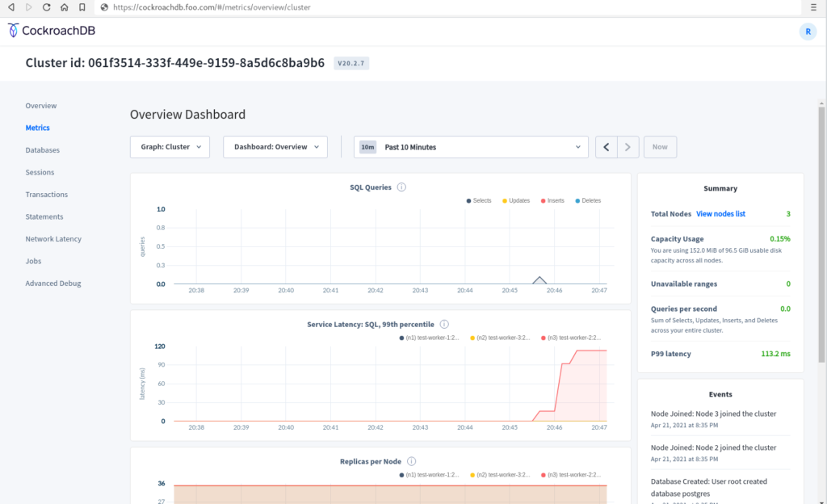The image size is (827, 504).
Task: Click the CockroachDB logo
Action: [x=52, y=31]
